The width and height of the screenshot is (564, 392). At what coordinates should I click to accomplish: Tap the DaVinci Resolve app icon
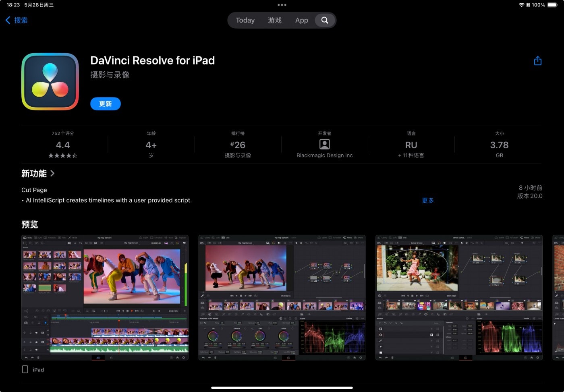[50, 81]
